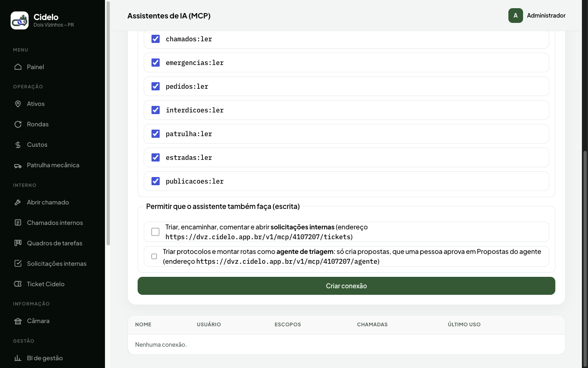Click the USUÁRIO column header
Image resolution: width=588 pixels, height=368 pixels.
coord(209,325)
